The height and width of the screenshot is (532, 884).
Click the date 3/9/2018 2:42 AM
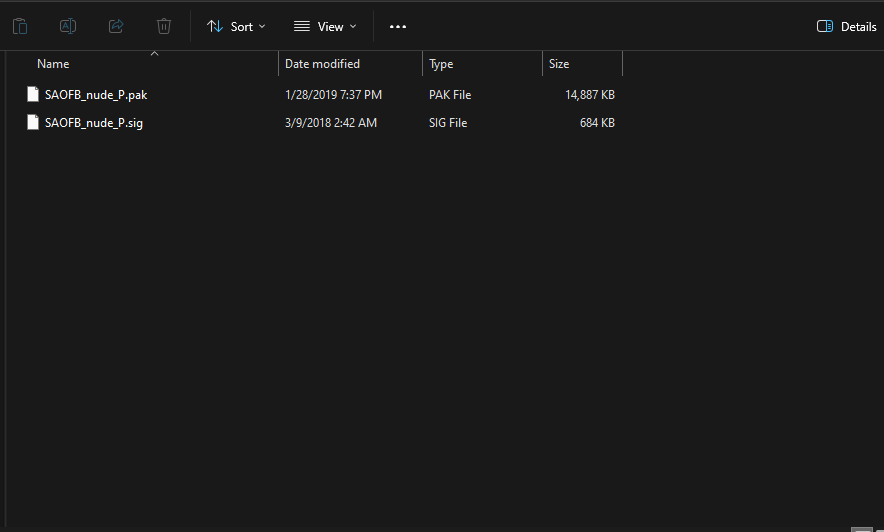coord(331,123)
